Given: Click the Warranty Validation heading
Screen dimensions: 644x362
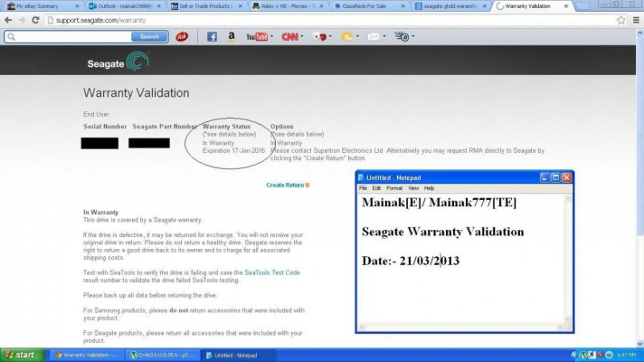Looking at the screenshot, I should 136,93.
